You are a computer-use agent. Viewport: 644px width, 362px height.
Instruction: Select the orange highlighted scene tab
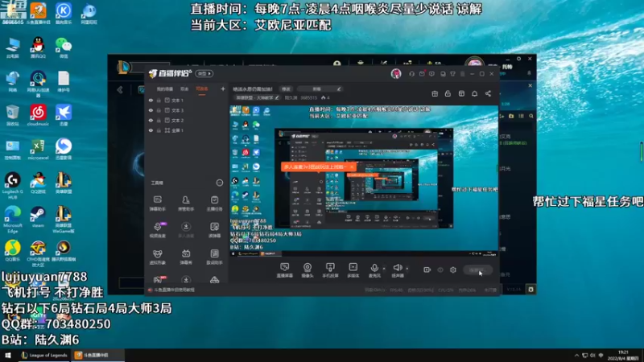(202, 89)
